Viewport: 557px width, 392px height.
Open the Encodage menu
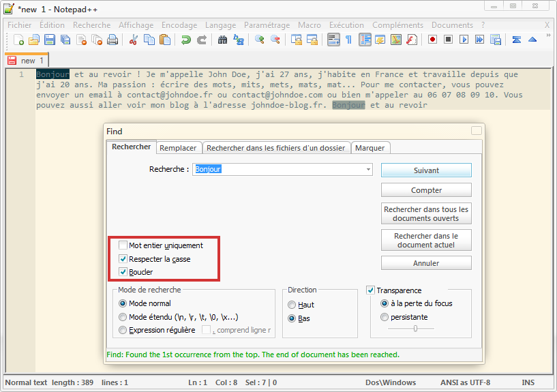point(179,25)
